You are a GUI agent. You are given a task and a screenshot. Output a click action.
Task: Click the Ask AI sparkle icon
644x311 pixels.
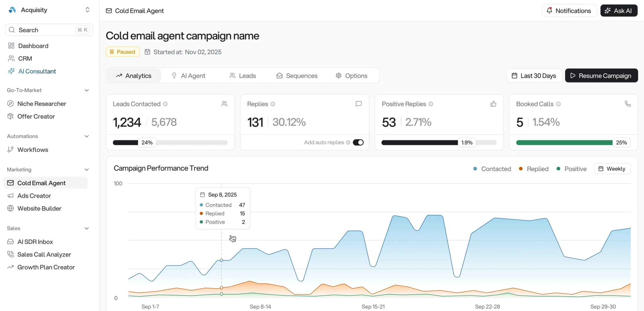(607, 11)
